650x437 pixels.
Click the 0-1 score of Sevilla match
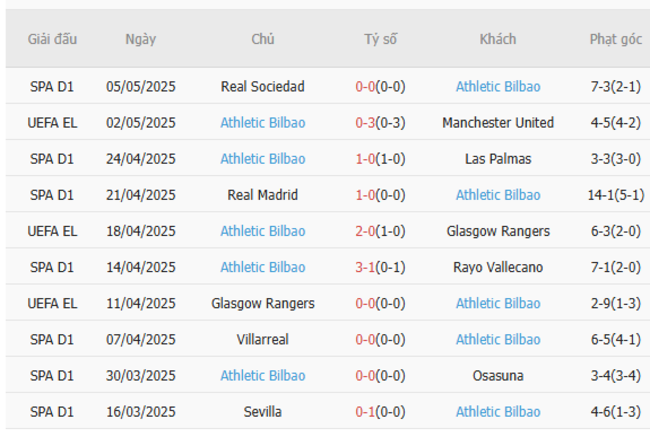365,412
